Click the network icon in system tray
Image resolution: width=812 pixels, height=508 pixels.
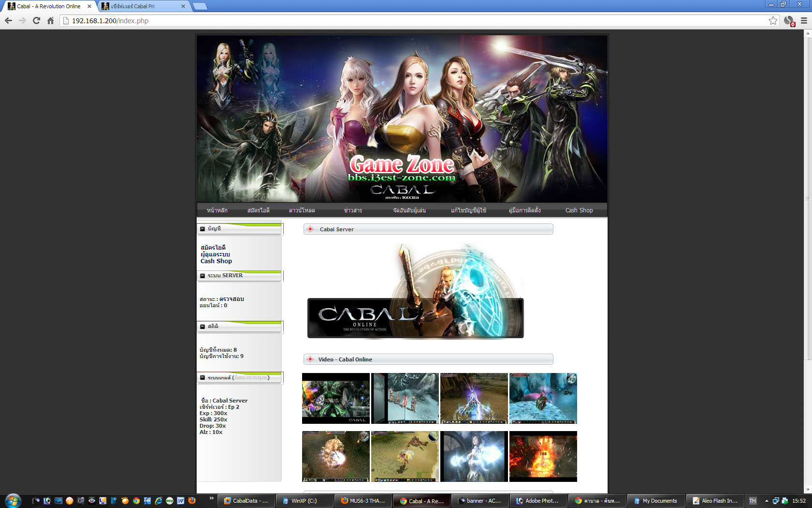tap(775, 501)
